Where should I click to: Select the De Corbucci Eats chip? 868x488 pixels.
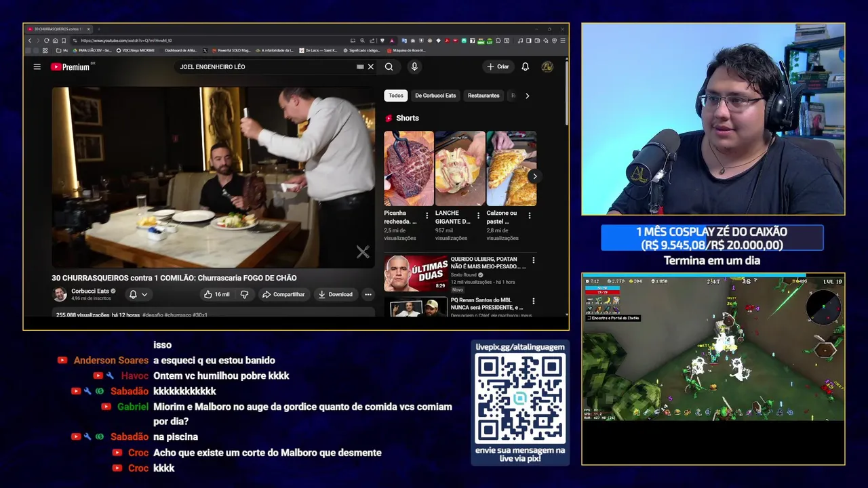pos(435,96)
